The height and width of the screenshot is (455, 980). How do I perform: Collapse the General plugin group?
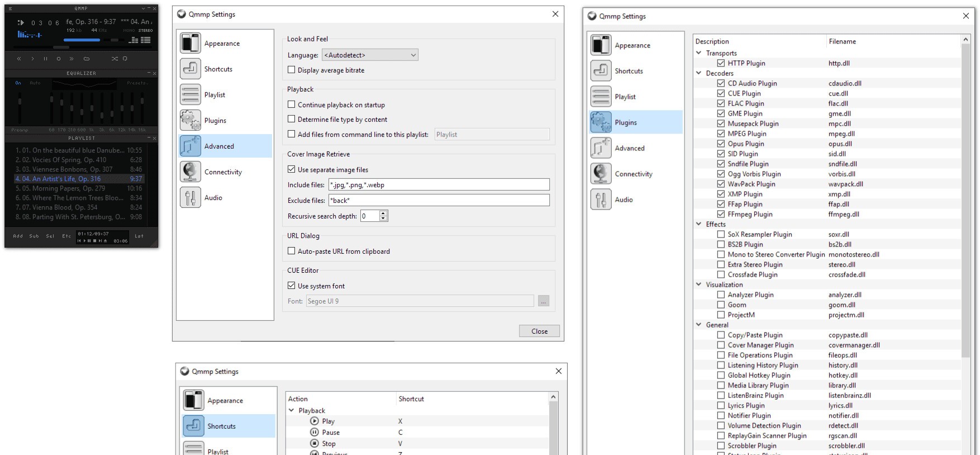click(699, 325)
